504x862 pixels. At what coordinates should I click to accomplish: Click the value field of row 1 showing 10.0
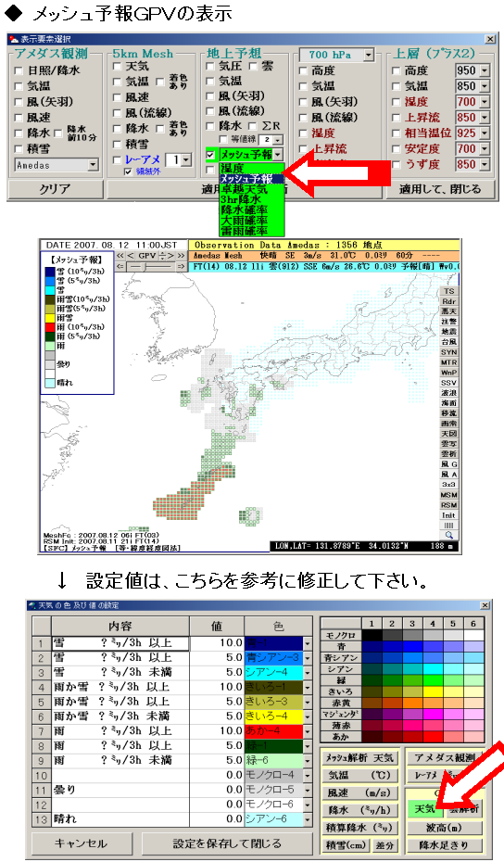(217, 642)
